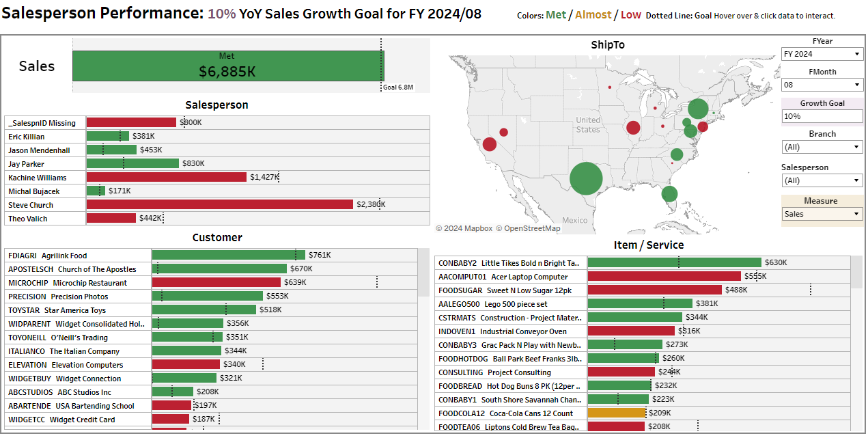Click the Customer list vertical scrollbar

click(423, 273)
